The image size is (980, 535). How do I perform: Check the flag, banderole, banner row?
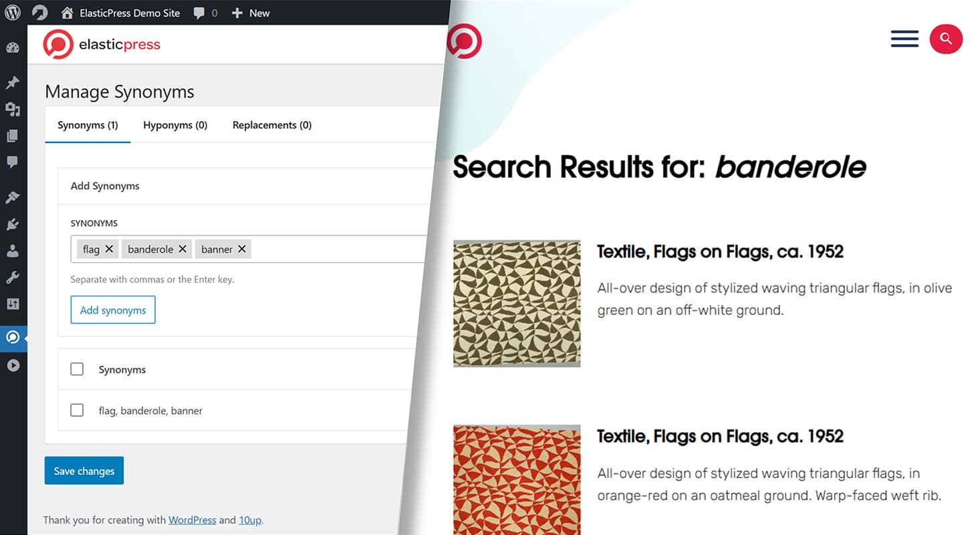click(77, 410)
